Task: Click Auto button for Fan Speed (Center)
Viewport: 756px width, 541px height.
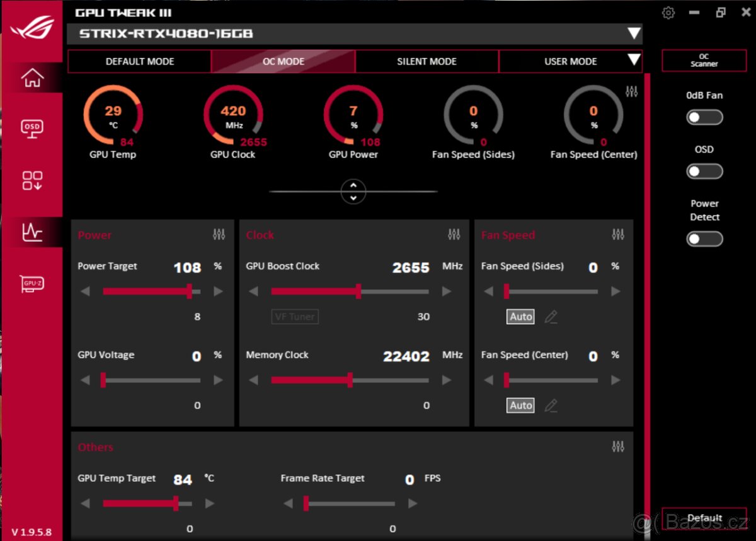Action: pos(520,406)
